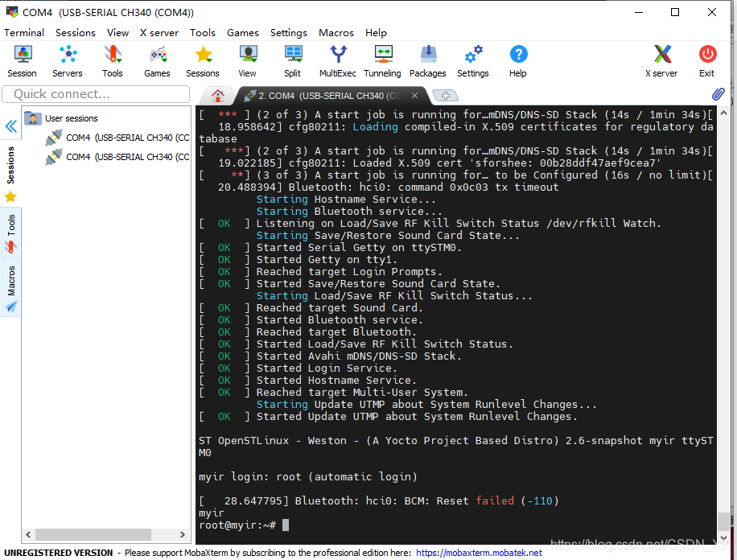737x560 pixels.
Task: Open the Macros sidebar tab
Action: 10,289
